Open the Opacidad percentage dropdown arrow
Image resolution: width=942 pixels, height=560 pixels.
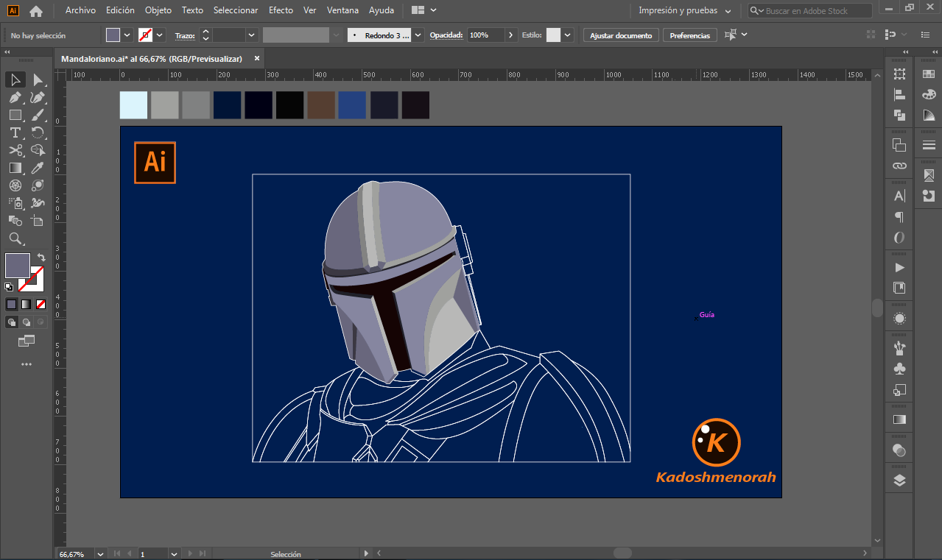tap(511, 35)
